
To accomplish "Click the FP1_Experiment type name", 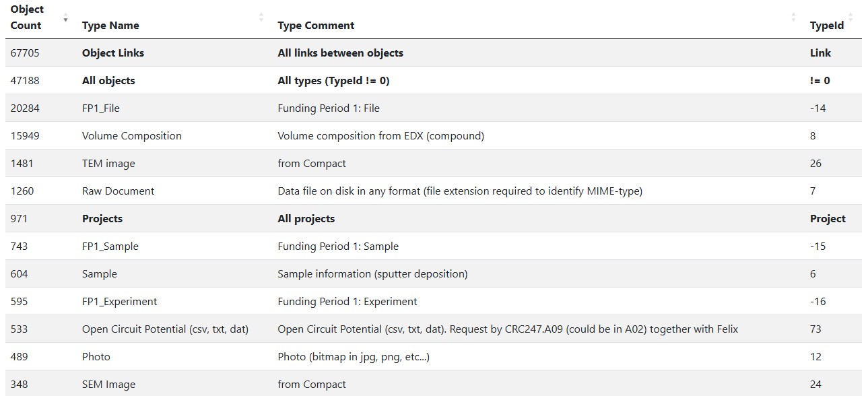I will tap(120, 302).
